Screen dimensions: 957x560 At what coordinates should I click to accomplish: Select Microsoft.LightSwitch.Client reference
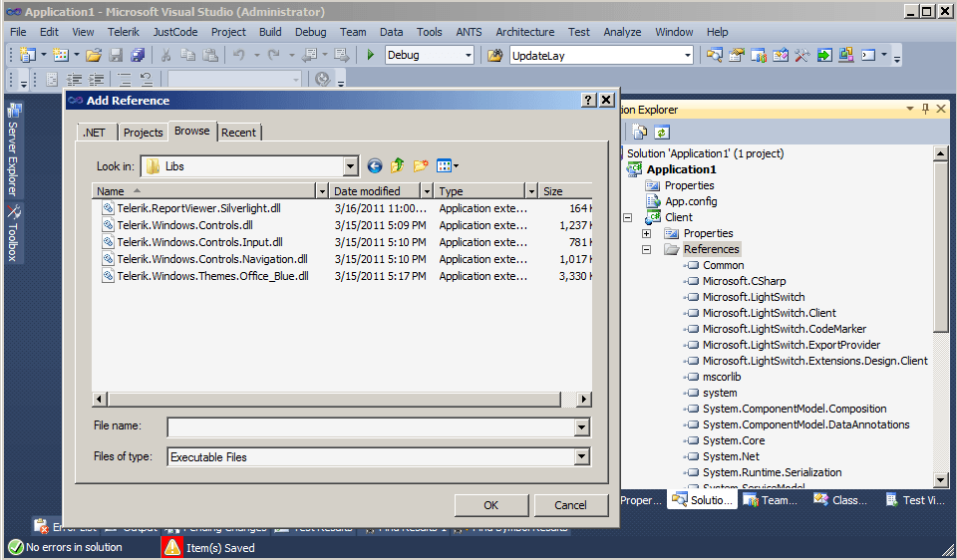click(x=769, y=313)
